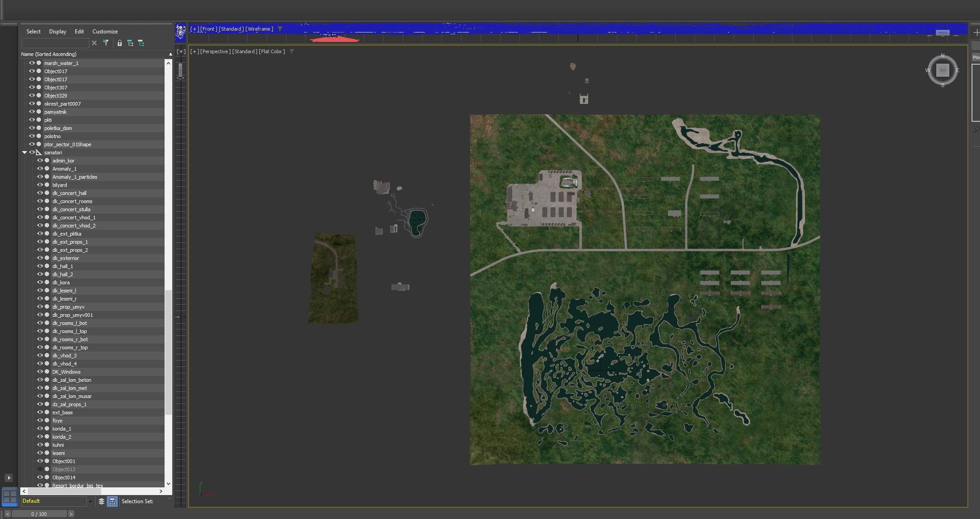Click the select children hierarchy icon
Screen dimensions: 980x519
130,43
